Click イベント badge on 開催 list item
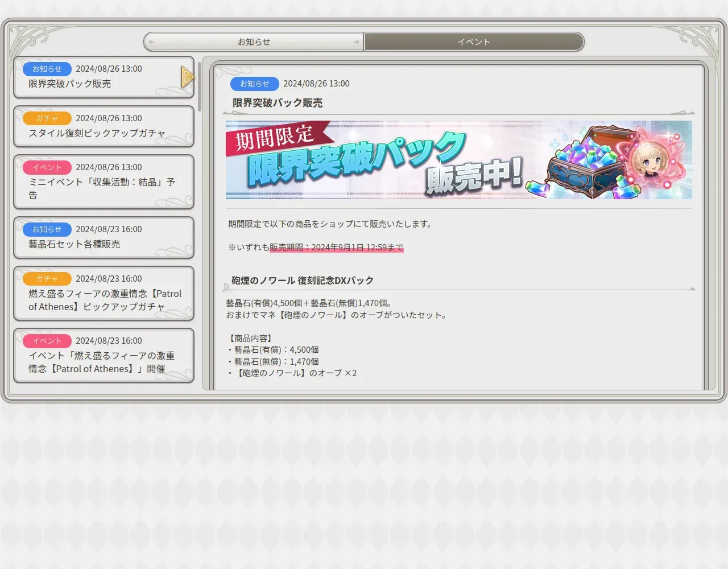728x569 pixels. point(47,341)
